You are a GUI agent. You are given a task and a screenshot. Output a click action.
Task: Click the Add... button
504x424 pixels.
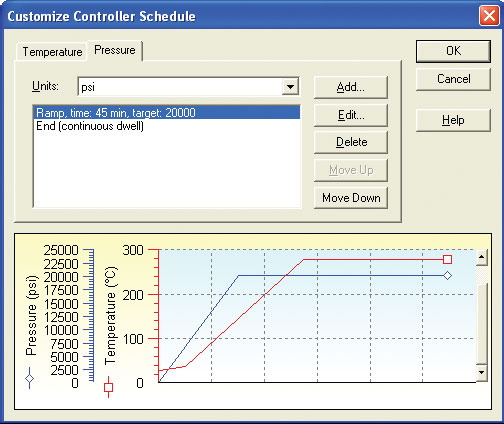351,87
